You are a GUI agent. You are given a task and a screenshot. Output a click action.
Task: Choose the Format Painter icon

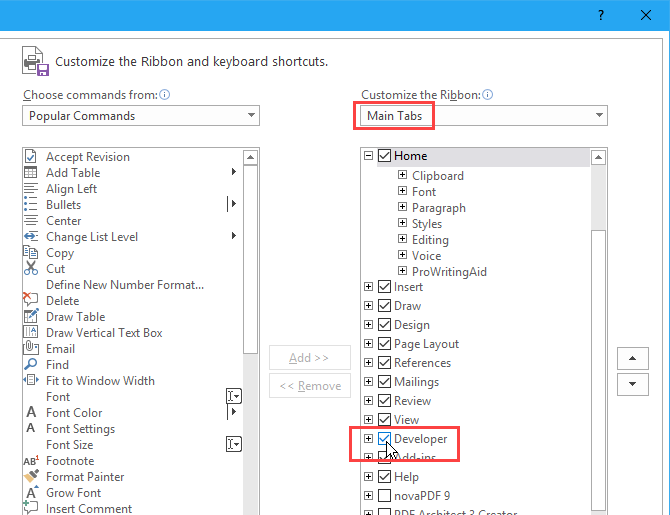[x=30, y=477]
